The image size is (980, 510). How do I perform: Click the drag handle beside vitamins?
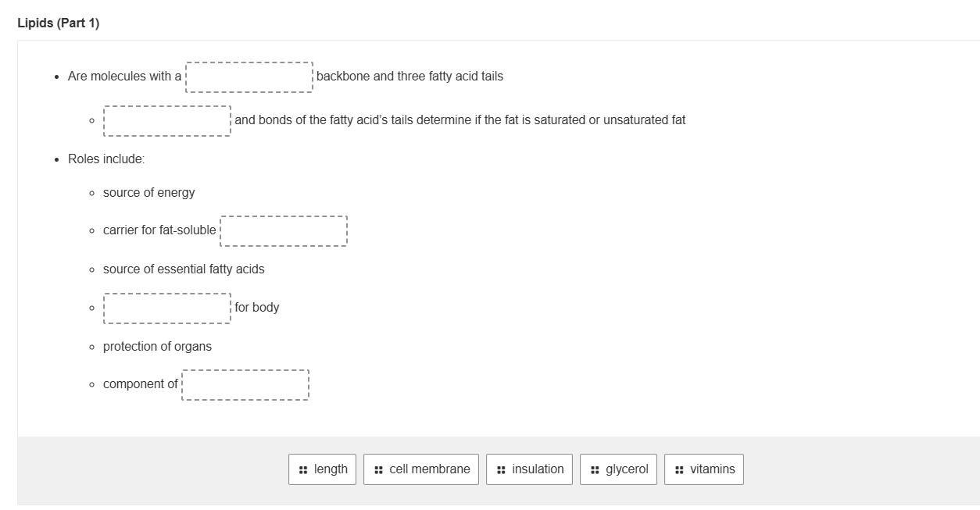(679, 469)
